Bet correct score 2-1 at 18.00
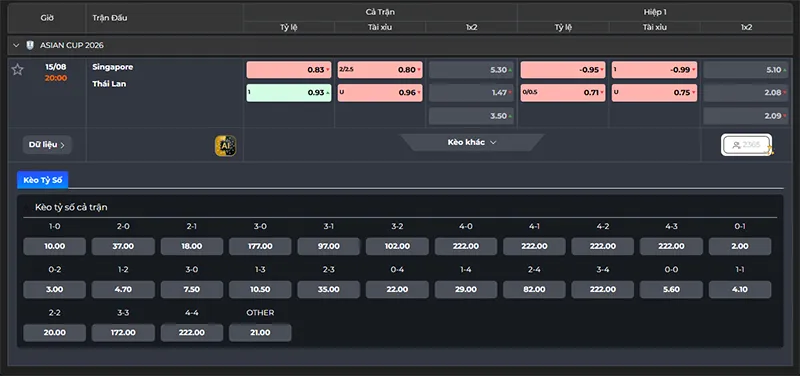The width and height of the screenshot is (800, 376). 192,246
